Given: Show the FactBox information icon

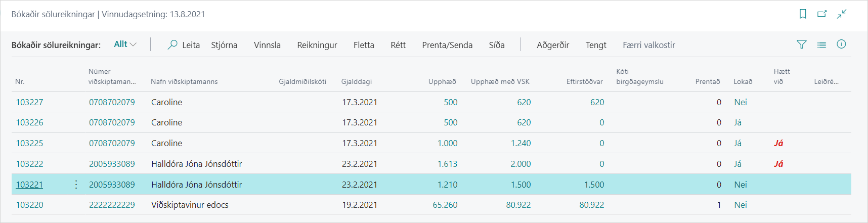Looking at the screenshot, I should pos(841,44).
